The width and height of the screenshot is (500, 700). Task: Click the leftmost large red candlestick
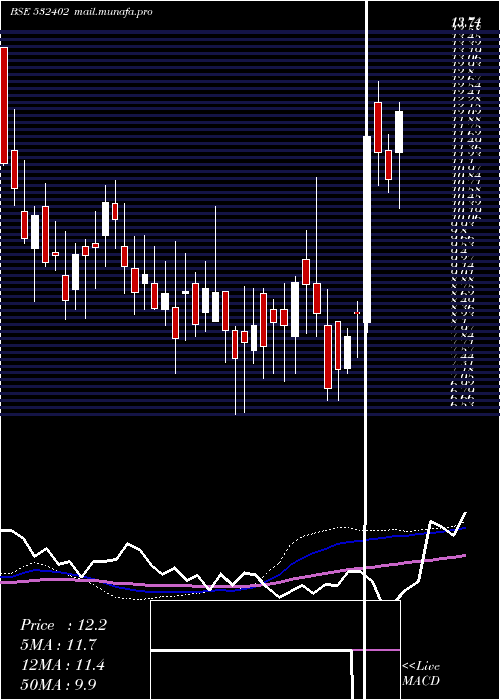[x=4, y=105]
